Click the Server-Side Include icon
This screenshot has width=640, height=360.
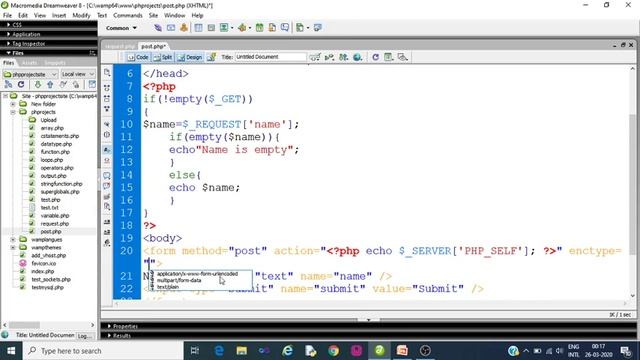click(x=272, y=28)
